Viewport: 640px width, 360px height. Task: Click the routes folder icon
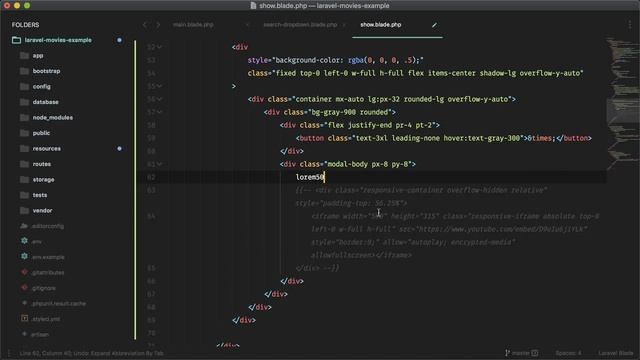click(x=24, y=164)
